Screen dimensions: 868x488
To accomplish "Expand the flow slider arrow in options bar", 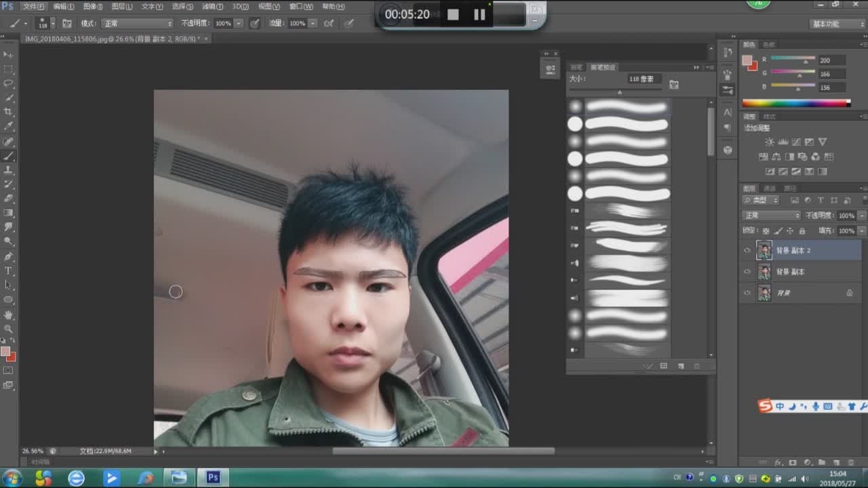I will (x=313, y=23).
